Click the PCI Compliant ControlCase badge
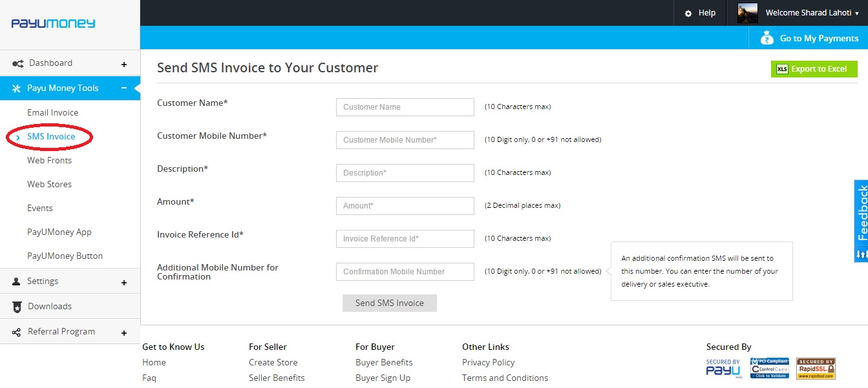The image size is (868, 388). click(770, 368)
